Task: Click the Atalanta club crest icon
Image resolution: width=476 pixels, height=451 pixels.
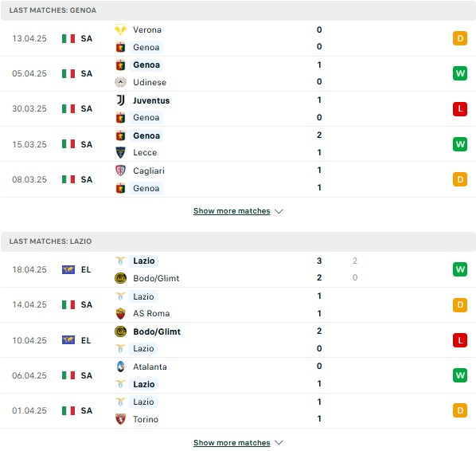Action: coord(120,367)
